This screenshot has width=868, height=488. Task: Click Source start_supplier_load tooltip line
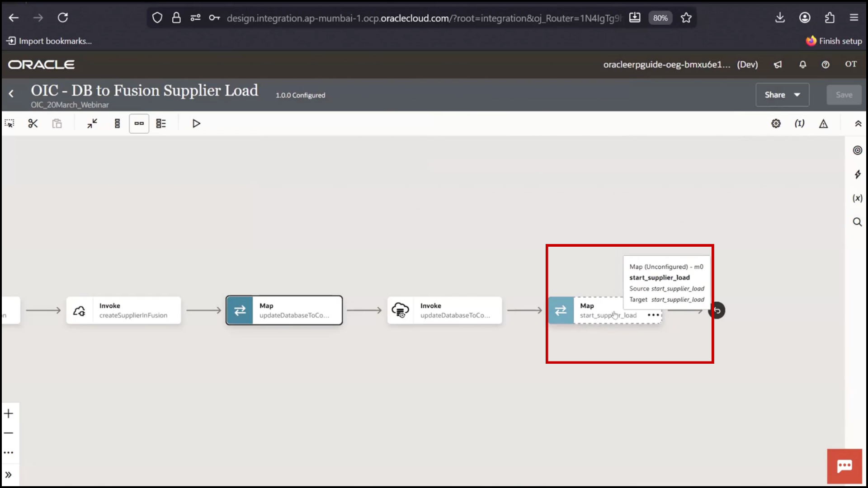pyautogui.click(x=667, y=289)
